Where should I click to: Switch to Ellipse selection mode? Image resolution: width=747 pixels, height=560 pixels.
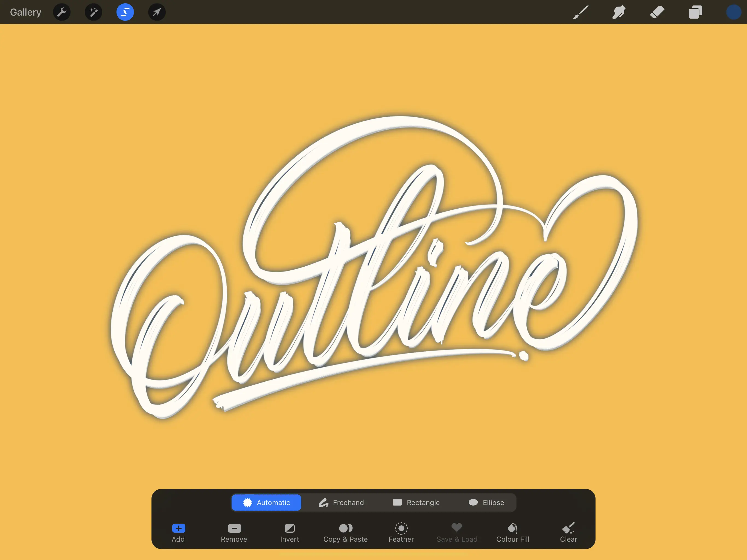pos(486,503)
